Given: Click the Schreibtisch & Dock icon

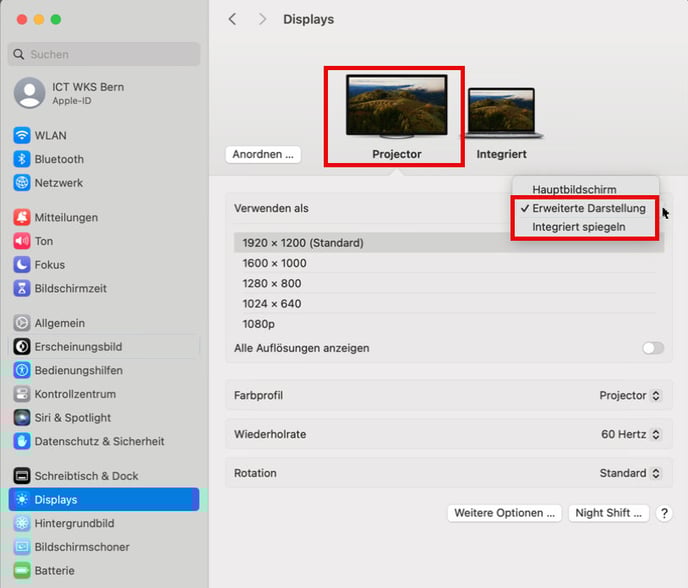Looking at the screenshot, I should [22, 476].
